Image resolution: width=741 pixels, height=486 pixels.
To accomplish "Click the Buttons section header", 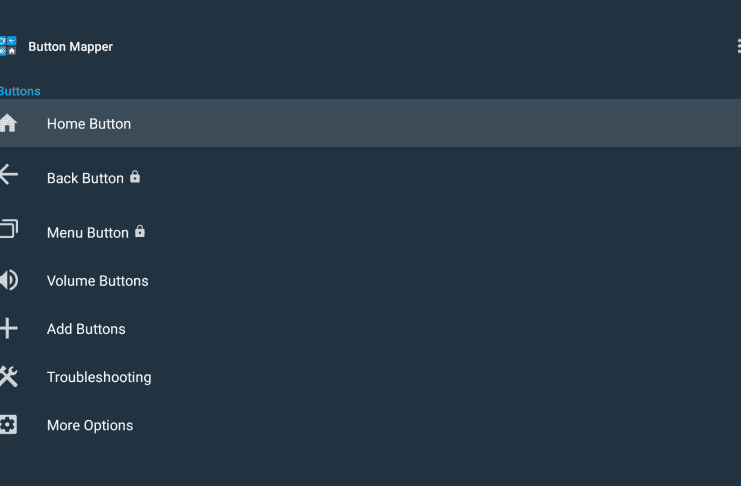I will (x=20, y=91).
